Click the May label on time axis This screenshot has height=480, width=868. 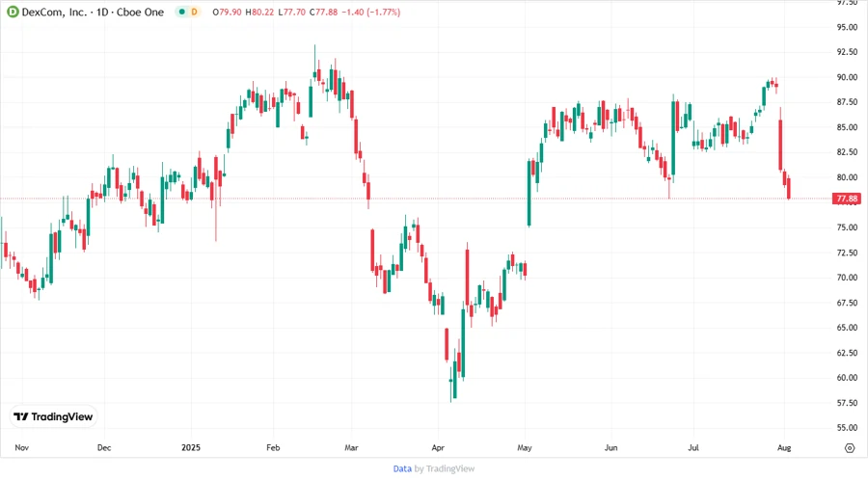tap(525, 448)
